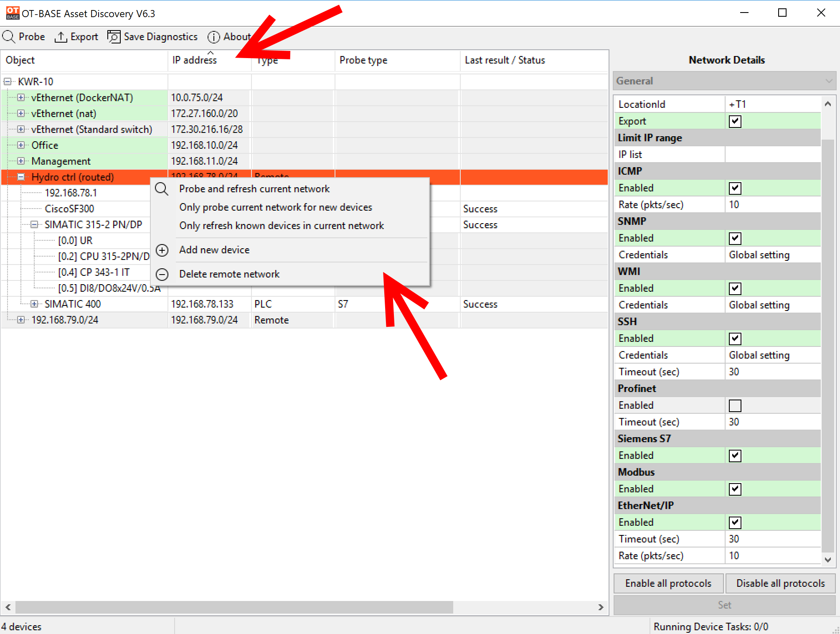
Task: Click the Probe toolbar button label
Action: [x=32, y=37]
